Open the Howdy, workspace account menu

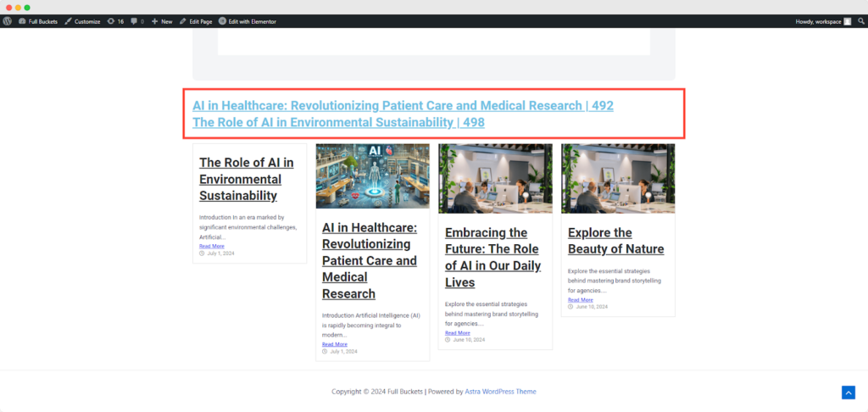click(823, 21)
